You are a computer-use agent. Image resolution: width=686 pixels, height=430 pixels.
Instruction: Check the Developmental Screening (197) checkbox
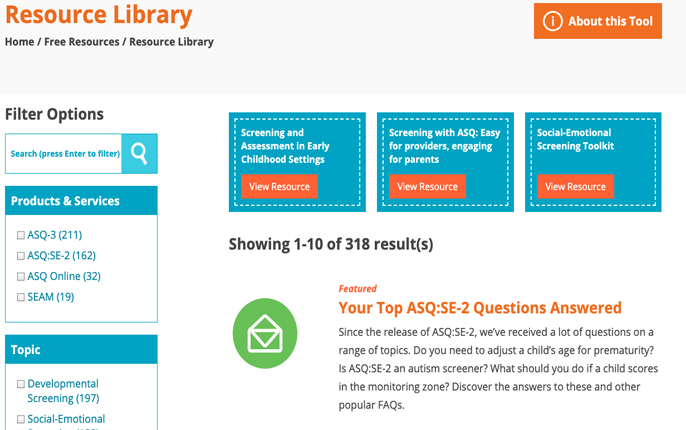[21, 384]
